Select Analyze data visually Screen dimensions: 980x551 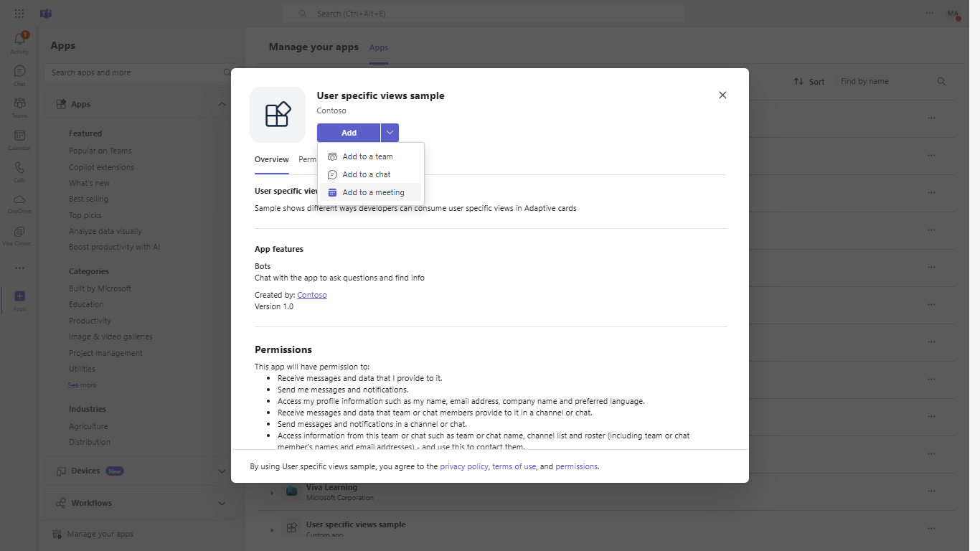coord(105,231)
